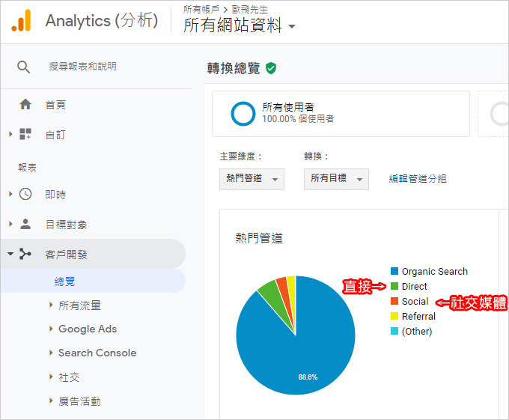Viewport: 509px width, 420px height.
Task: Click the 歐飛先生 breadcrumb
Action: (249, 10)
